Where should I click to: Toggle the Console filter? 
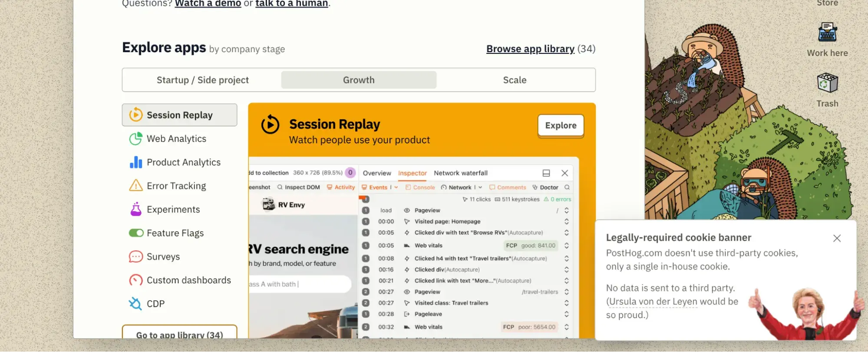point(420,187)
